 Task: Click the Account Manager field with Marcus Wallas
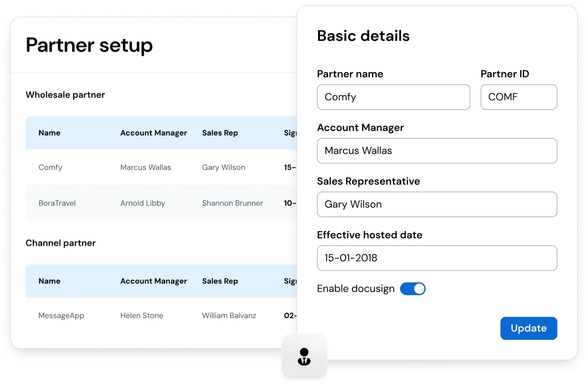pyautogui.click(x=437, y=151)
